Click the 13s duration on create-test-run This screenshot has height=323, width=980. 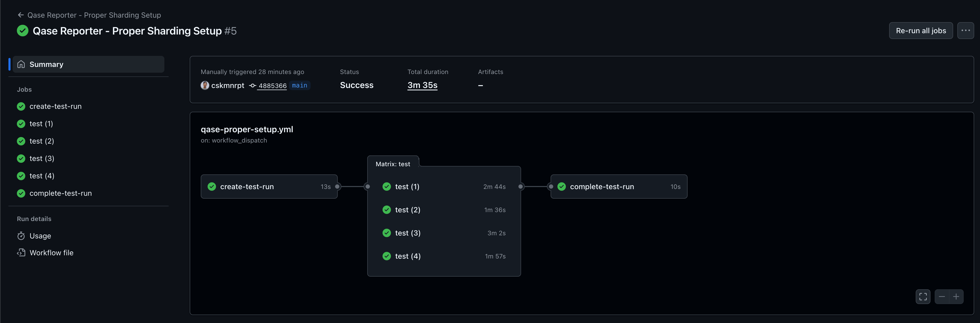pyautogui.click(x=325, y=187)
